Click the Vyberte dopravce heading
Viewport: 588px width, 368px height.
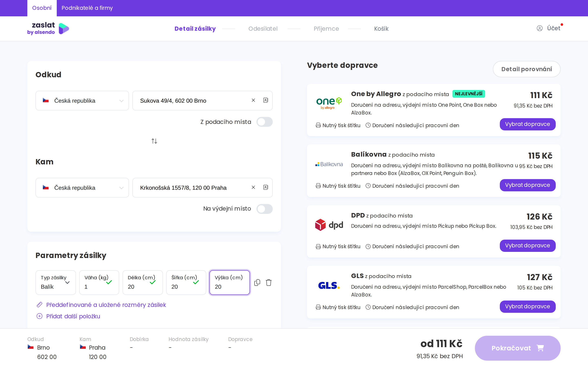point(342,65)
